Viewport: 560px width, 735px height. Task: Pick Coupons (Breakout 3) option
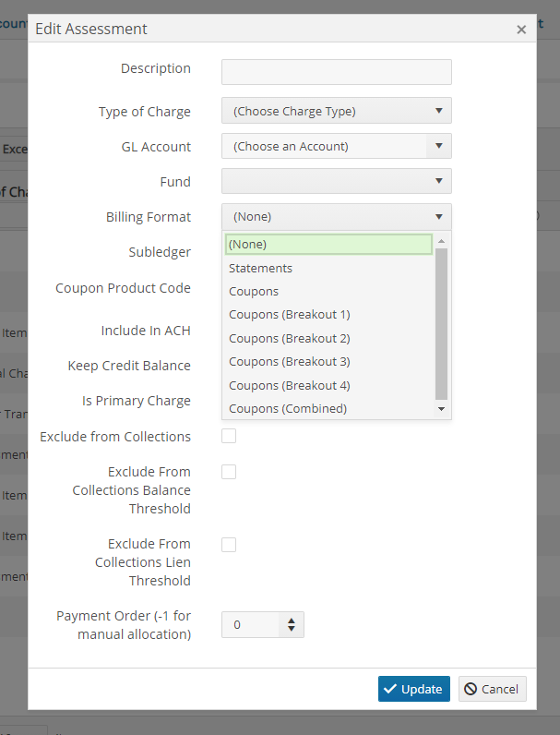coord(328,362)
